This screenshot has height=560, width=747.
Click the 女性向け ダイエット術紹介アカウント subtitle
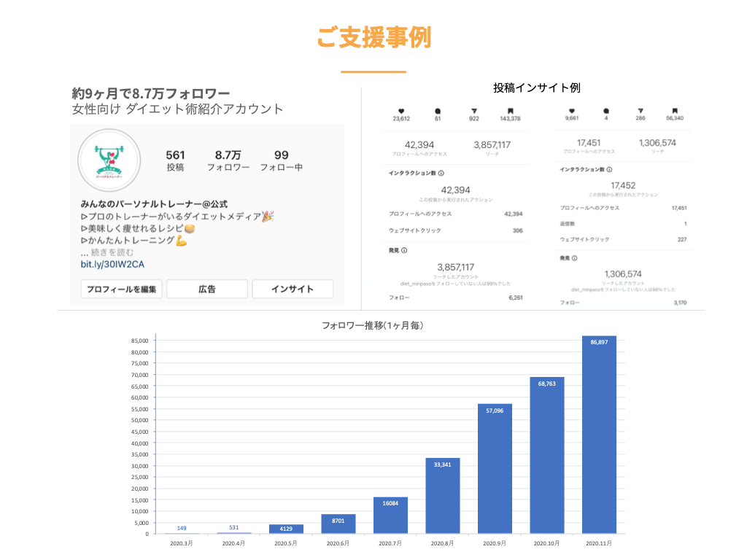177,109
